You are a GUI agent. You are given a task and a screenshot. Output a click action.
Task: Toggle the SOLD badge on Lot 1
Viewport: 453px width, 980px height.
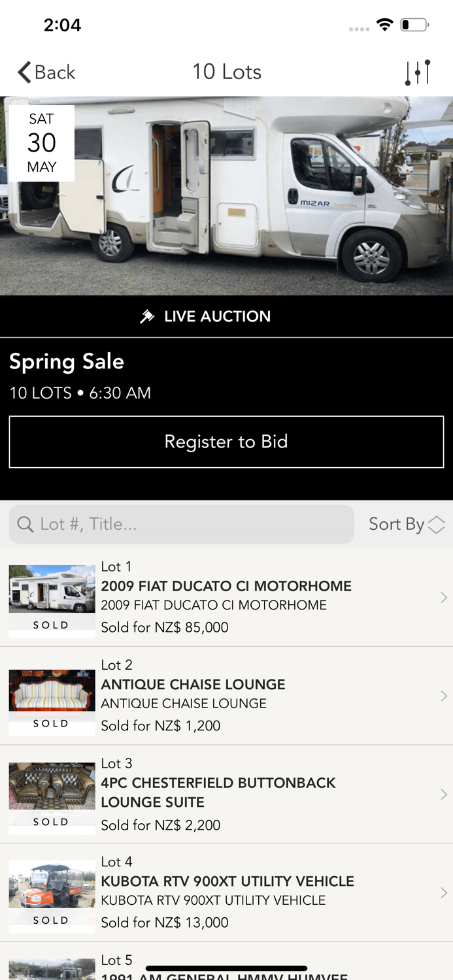click(51, 625)
